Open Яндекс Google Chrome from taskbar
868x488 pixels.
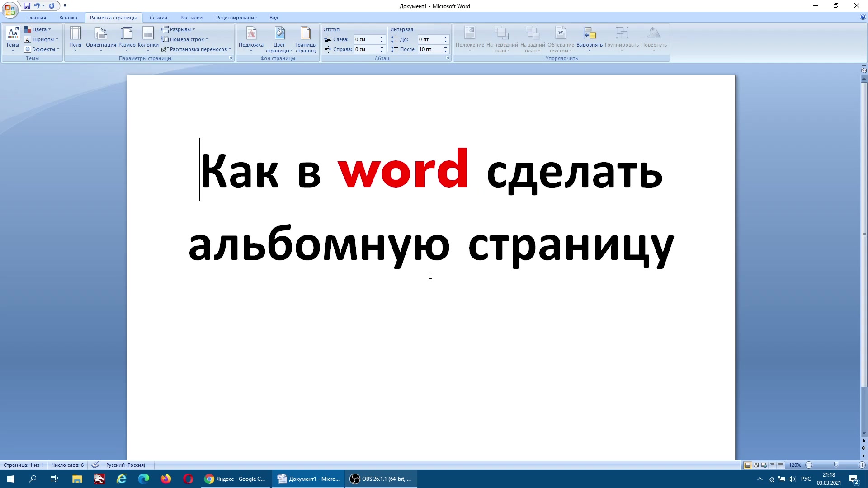235,479
